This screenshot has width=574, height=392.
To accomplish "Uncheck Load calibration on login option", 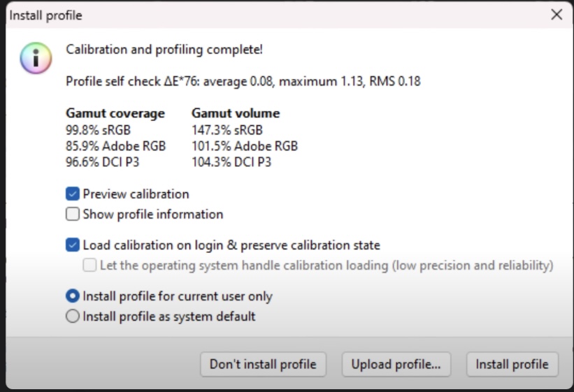I will point(73,245).
